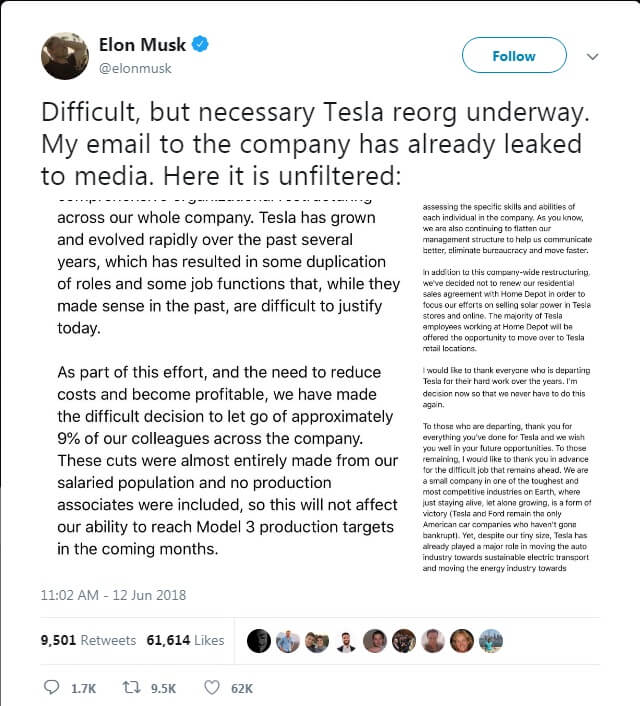
Task: Click the retweet arrows icon
Action: click(x=127, y=688)
